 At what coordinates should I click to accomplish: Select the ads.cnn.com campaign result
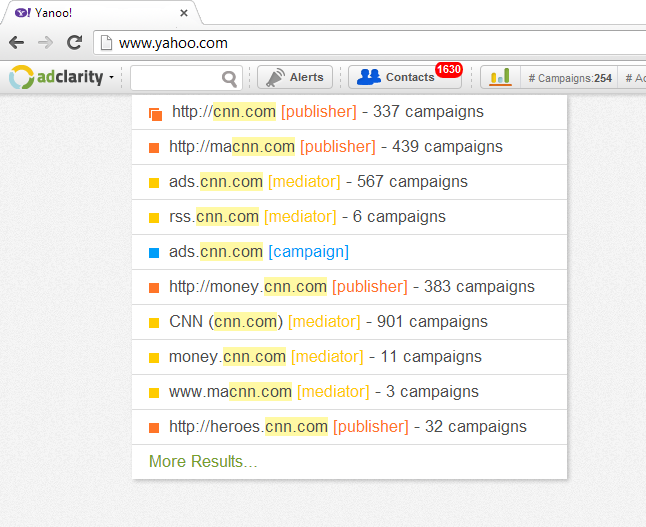349,252
